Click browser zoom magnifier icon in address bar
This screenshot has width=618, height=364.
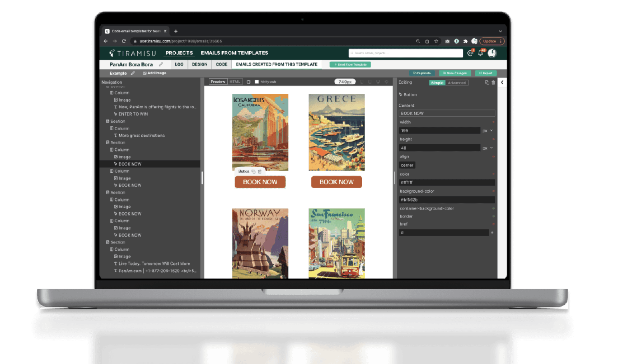point(418,41)
